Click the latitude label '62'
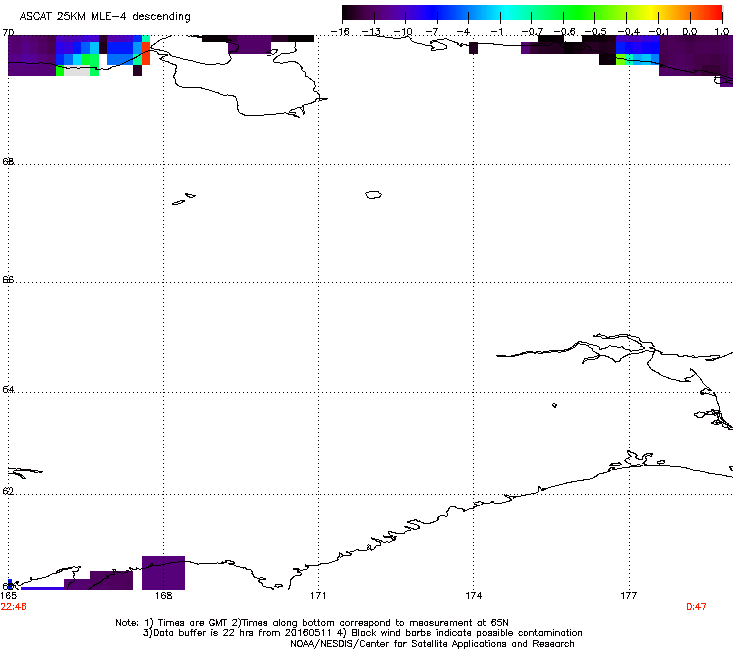The height and width of the screenshot is (650, 740). (8, 491)
